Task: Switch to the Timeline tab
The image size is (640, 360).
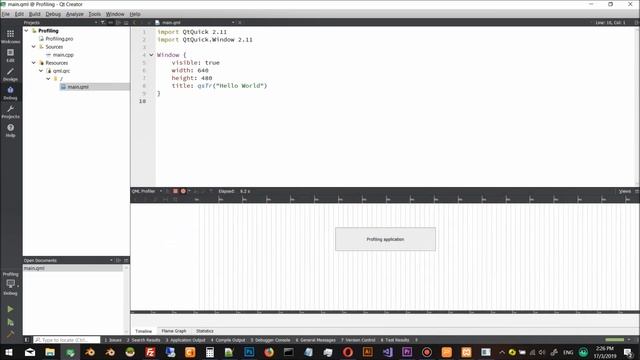Action: coord(144,331)
